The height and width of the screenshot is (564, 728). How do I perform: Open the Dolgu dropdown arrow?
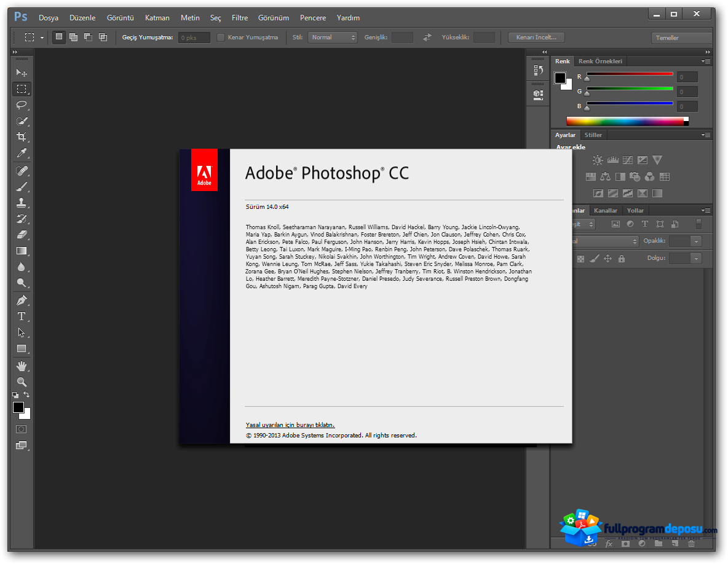click(x=695, y=259)
